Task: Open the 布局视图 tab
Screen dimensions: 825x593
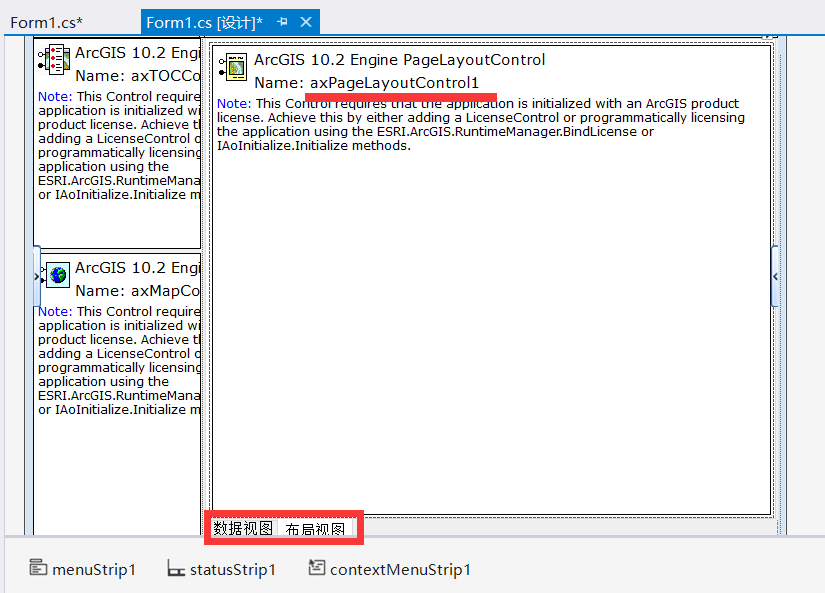Action: click(x=315, y=529)
